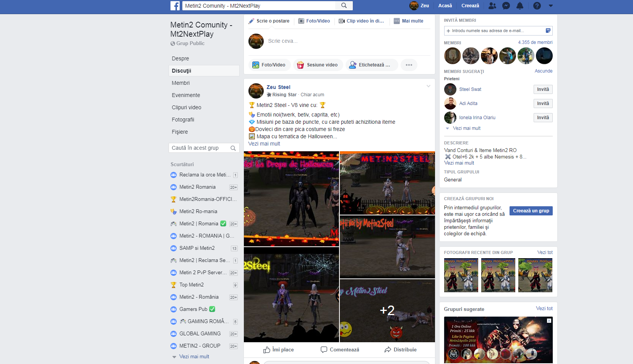Invite Steel Swat to the group

(543, 89)
